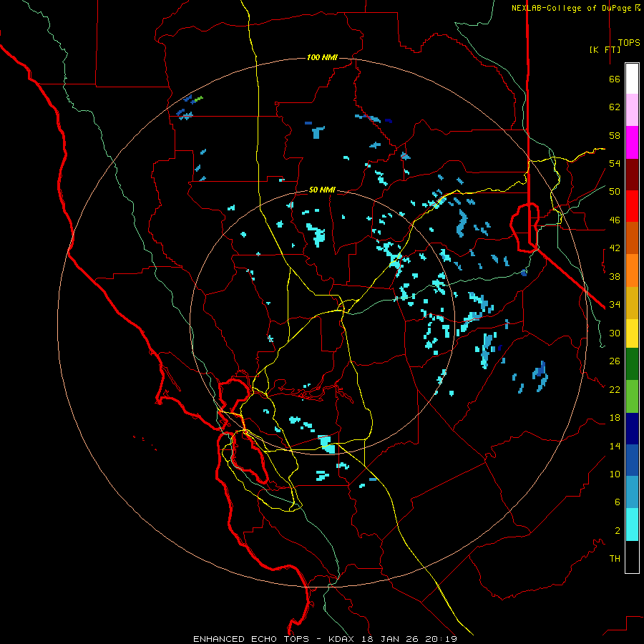Screen dimensions: 644x644
Task: Click the 10 legend value
Action: [x=615, y=474]
